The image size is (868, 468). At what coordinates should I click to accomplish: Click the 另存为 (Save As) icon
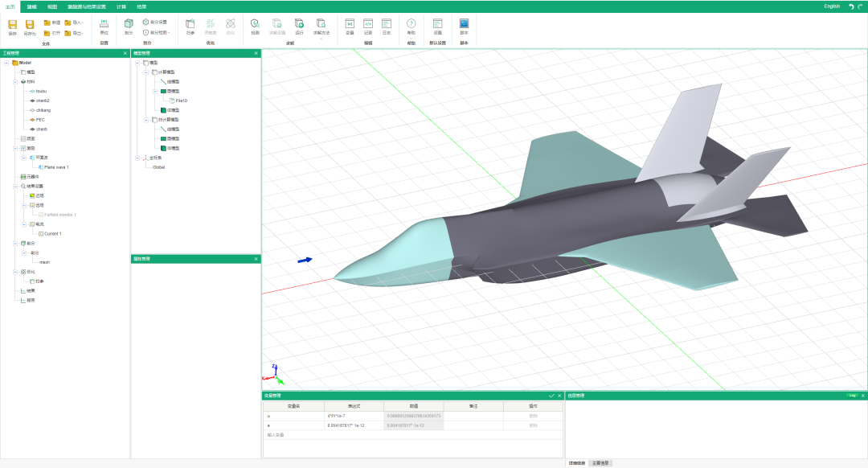pyautogui.click(x=30, y=26)
